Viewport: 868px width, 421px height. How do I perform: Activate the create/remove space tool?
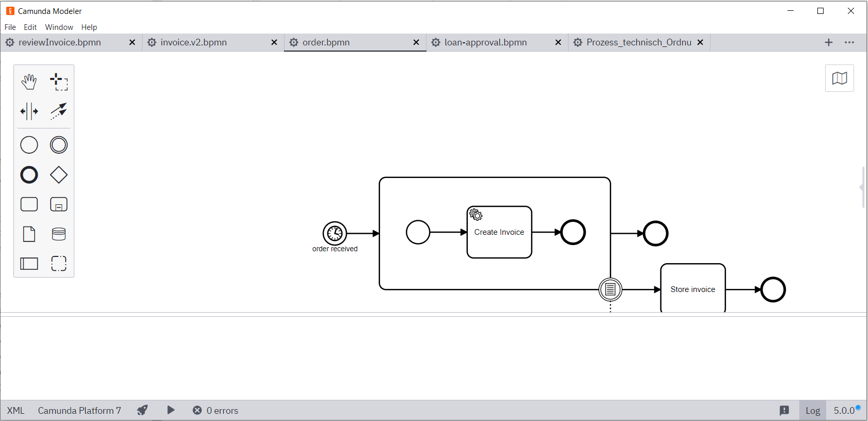[x=29, y=111]
